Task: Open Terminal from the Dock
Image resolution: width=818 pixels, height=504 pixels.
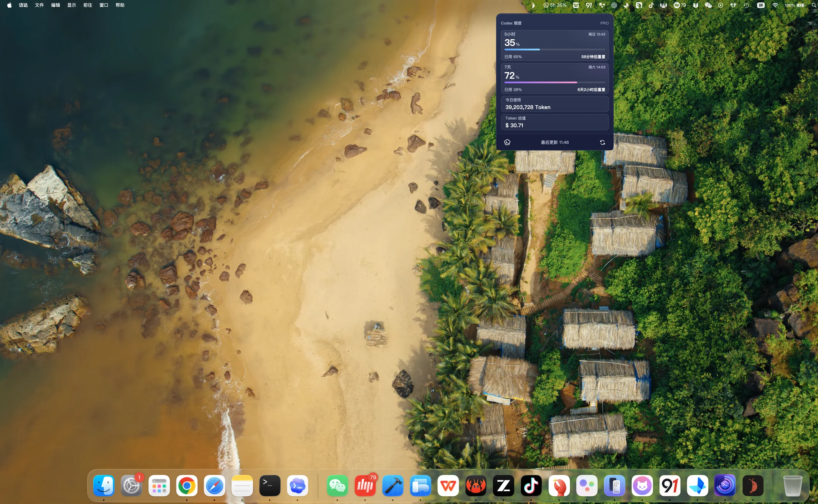Action: click(270, 485)
